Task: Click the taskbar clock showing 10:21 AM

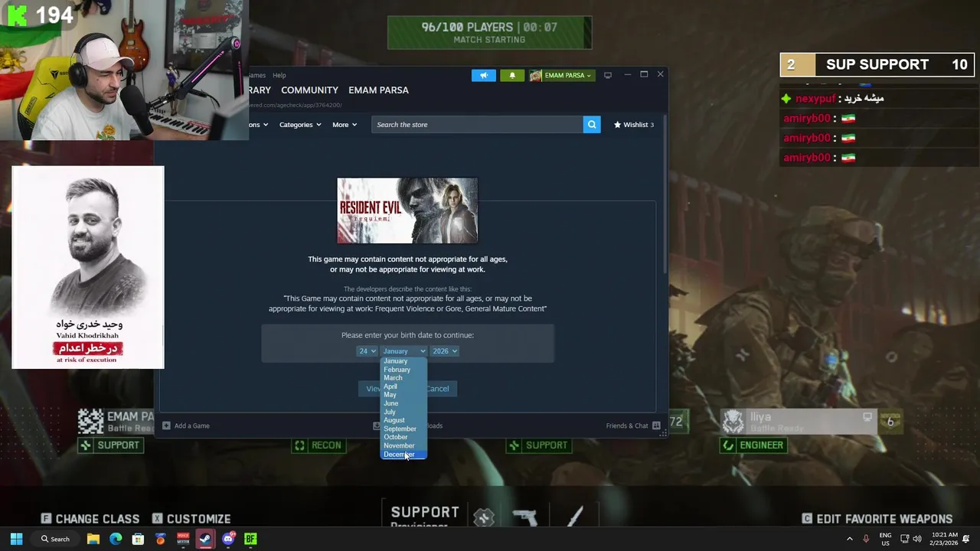Action: pyautogui.click(x=946, y=539)
